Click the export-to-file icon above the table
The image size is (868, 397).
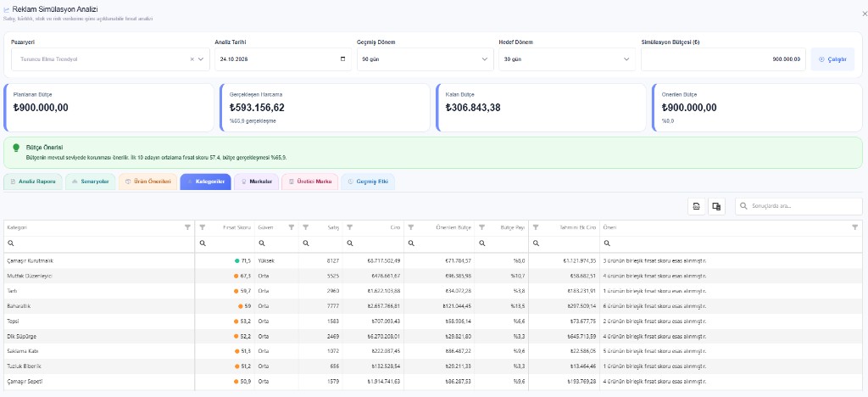[x=697, y=206]
